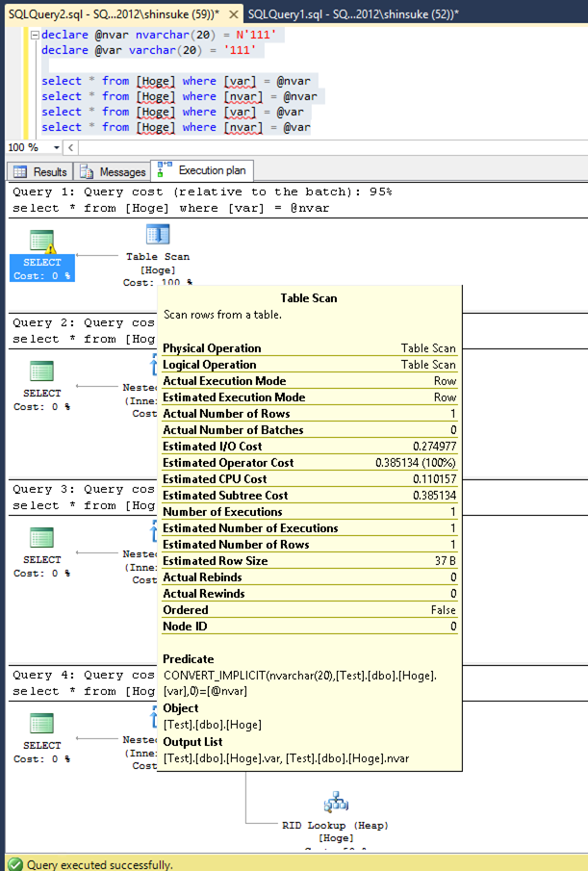Viewport: 588px width, 871px height.
Task: Click the Query 3 Nested Loops operator icon
Action: coord(154,531)
